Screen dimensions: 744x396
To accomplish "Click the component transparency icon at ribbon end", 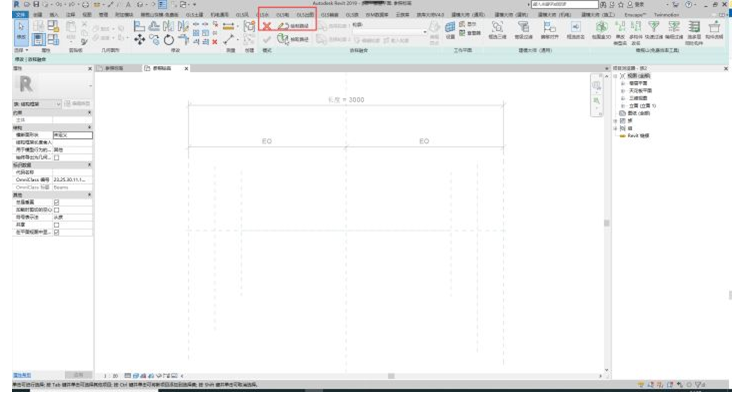I will click(714, 27).
